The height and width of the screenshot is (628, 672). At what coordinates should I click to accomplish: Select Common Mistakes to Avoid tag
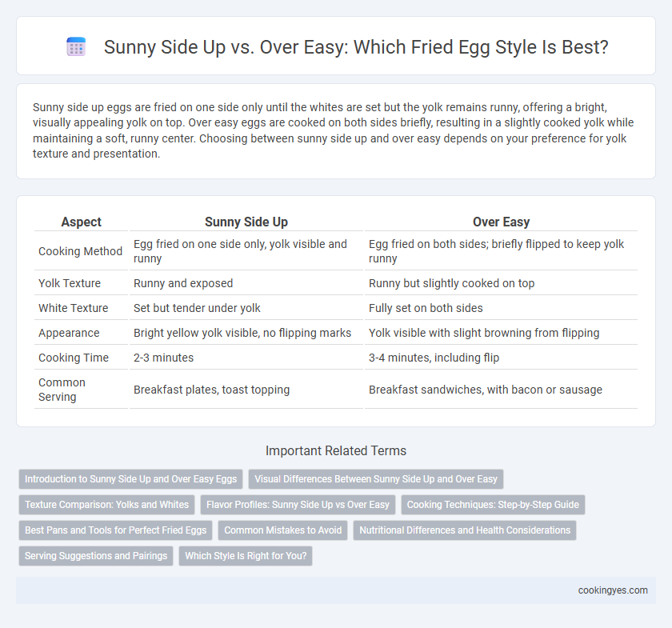[283, 530]
